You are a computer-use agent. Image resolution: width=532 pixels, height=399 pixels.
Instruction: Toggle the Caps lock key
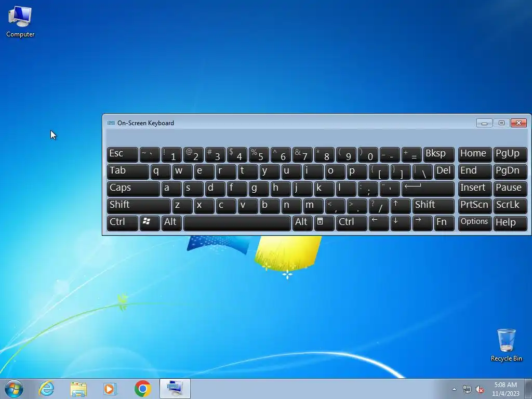[x=134, y=189]
